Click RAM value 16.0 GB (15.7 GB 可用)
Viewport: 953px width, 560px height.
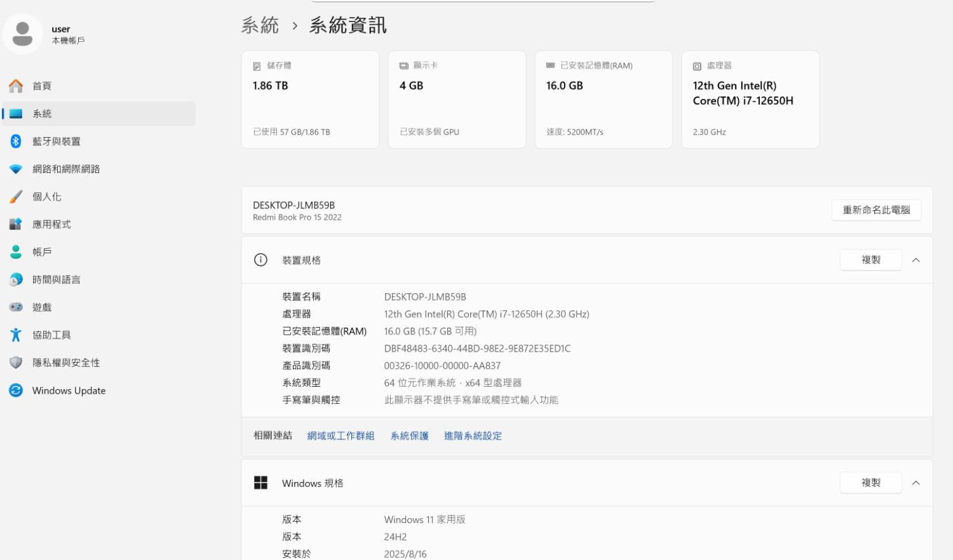[430, 331]
